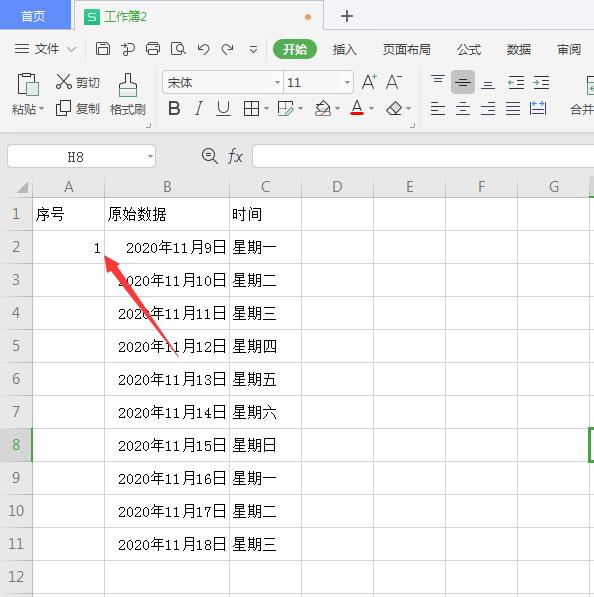Click the Redo arrow
594x597 pixels.
coord(228,49)
